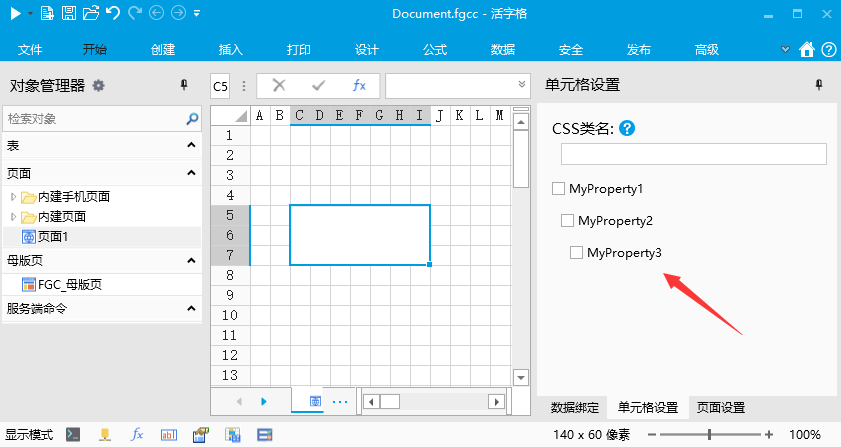Open the fx function editor in formula bar

pos(359,85)
